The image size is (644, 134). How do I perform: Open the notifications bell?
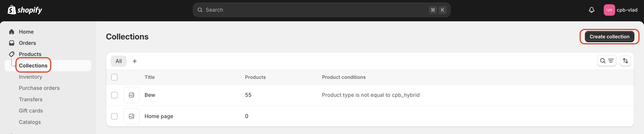[591, 10]
